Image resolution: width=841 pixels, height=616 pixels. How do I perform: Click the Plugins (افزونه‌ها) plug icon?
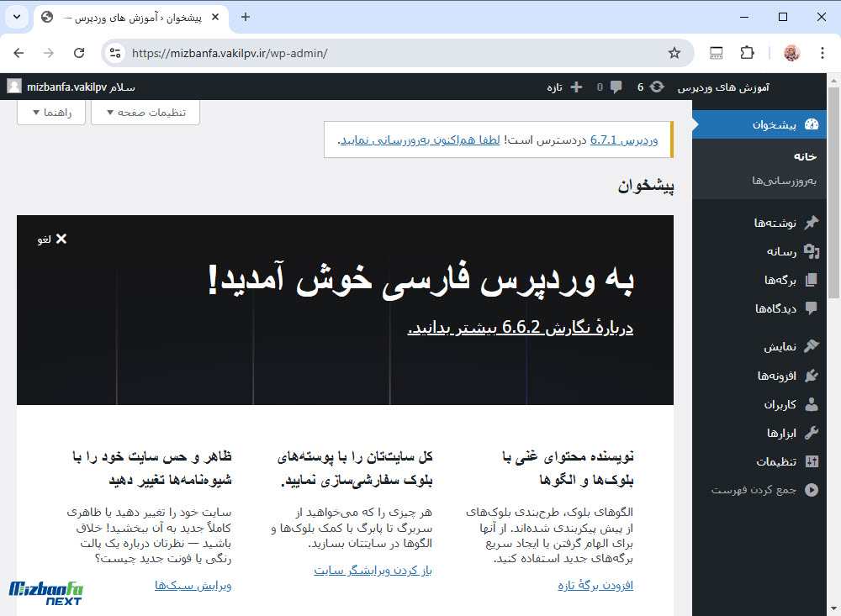(812, 376)
